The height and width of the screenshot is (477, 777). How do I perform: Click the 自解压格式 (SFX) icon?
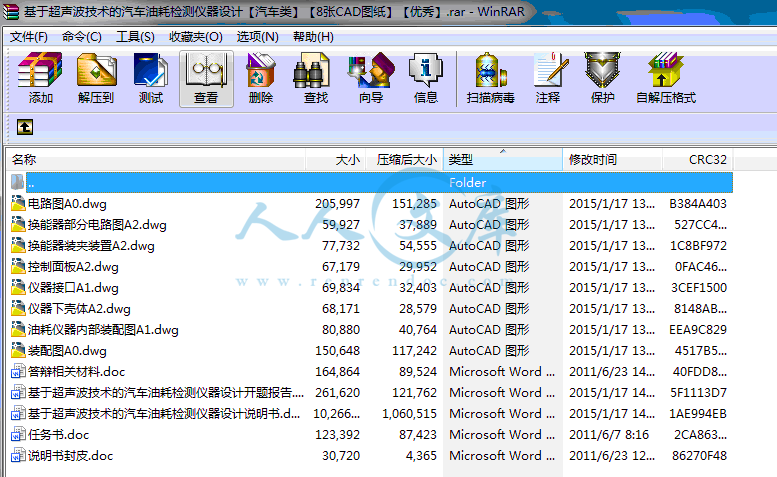pyautogui.click(x=666, y=71)
